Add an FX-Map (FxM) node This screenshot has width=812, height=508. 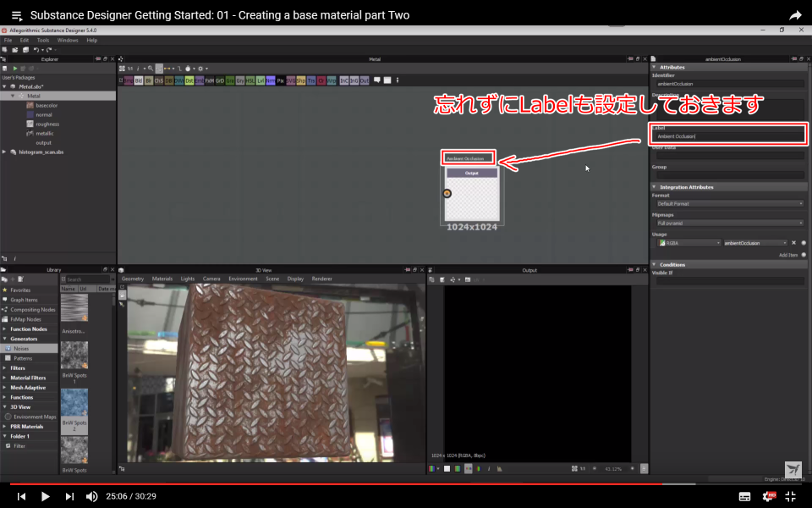coord(209,80)
